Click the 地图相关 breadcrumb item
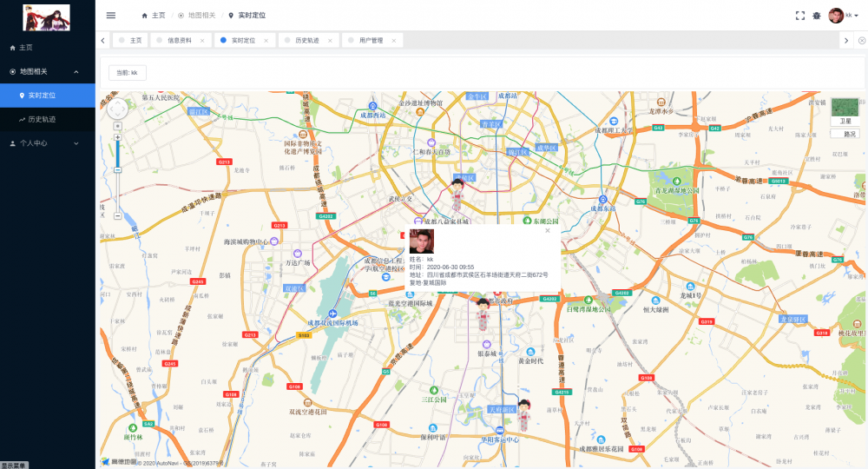 click(197, 16)
